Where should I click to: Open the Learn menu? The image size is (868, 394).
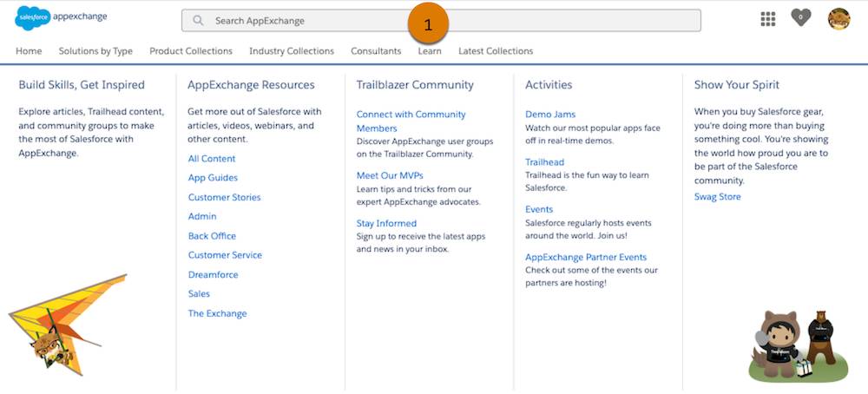[x=430, y=51]
